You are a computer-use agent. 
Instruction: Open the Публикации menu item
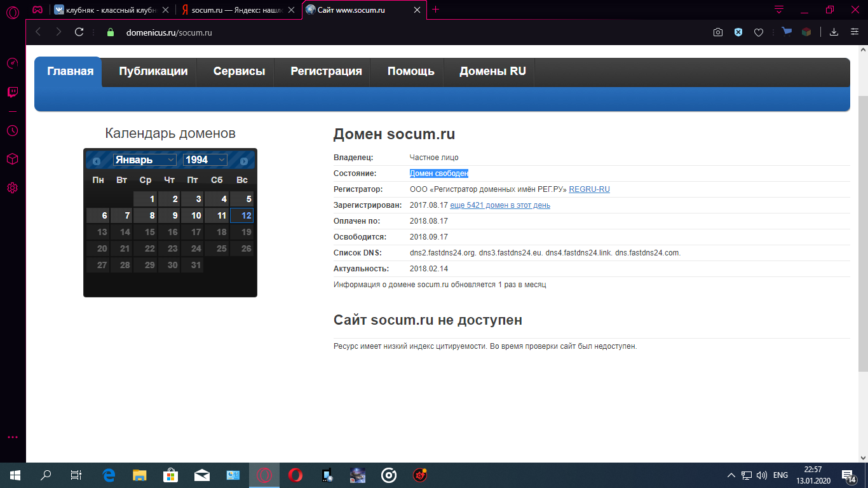click(x=153, y=71)
